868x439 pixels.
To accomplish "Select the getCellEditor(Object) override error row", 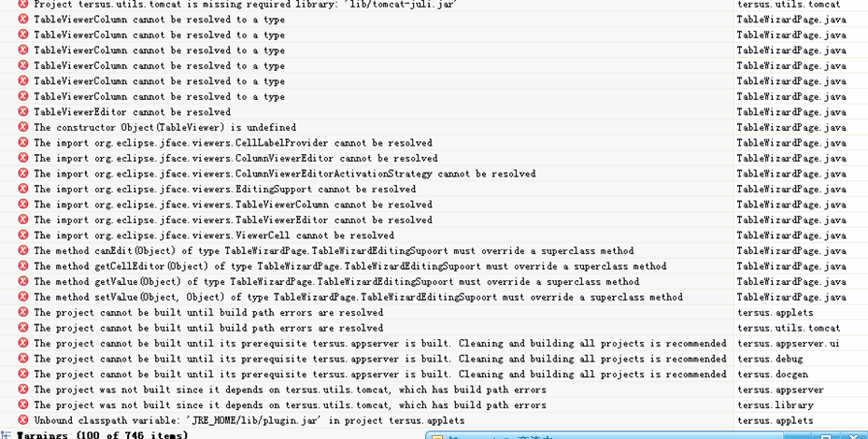I will tap(349, 266).
